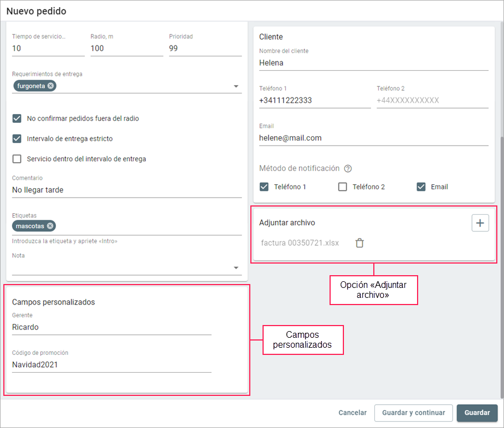Image resolution: width=504 pixels, height=428 pixels.
Task: Uncheck Teléfono 1 notification method
Action: coord(264,187)
